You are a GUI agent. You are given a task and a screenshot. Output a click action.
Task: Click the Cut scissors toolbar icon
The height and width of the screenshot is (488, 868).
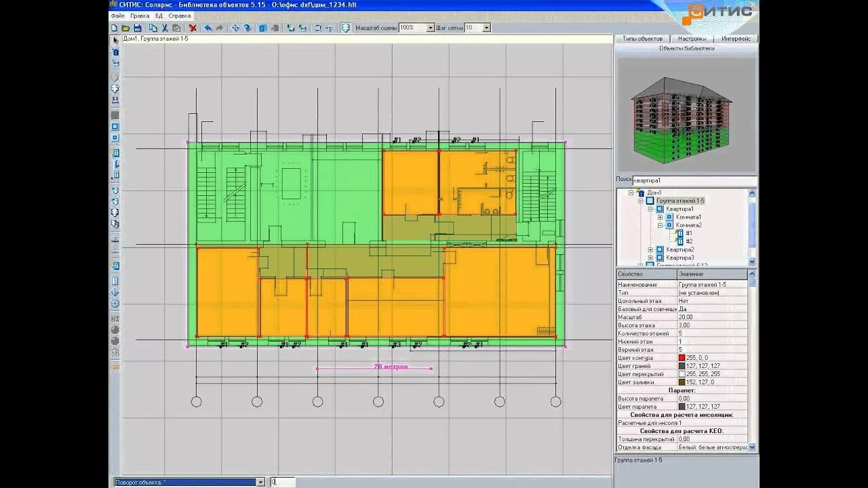coord(165,28)
